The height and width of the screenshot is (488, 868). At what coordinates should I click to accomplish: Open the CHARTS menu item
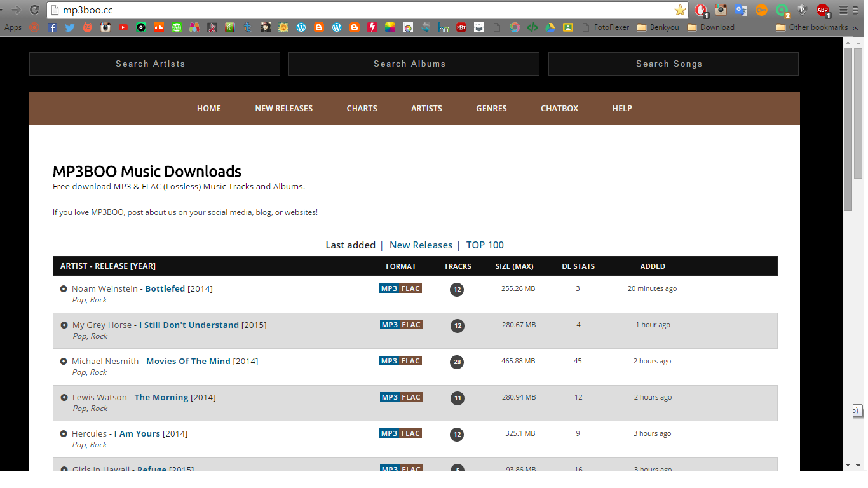(362, 109)
